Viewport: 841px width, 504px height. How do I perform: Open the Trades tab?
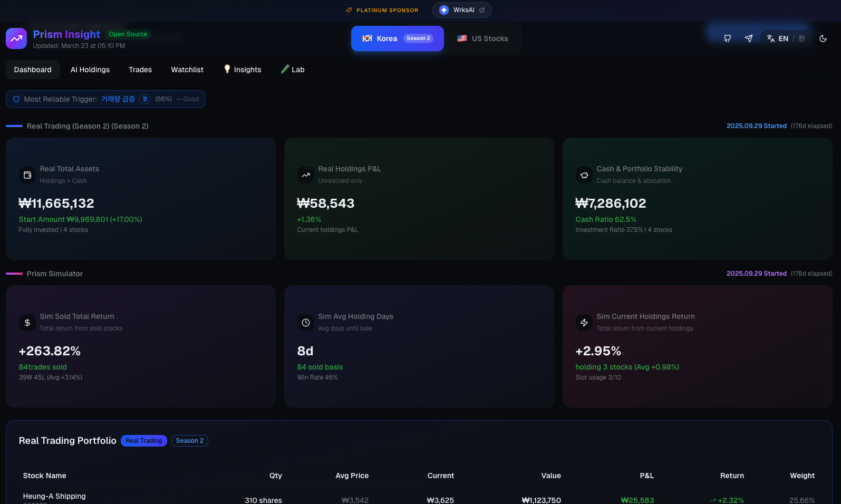pos(140,70)
